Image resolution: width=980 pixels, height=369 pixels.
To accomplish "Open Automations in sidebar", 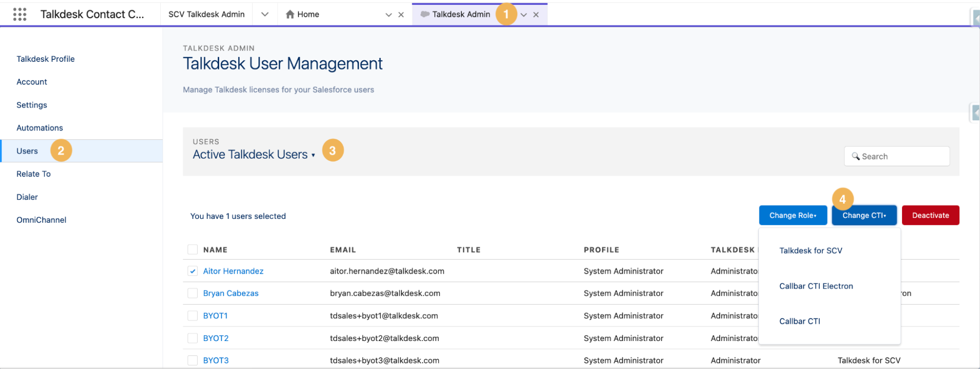I will [40, 128].
